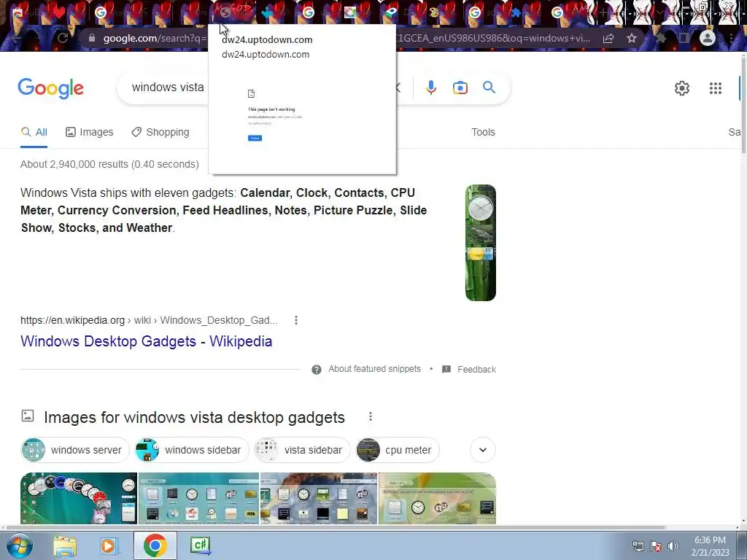This screenshot has height=560, width=747.
Task: Open more options for Images section
Action: click(370, 416)
